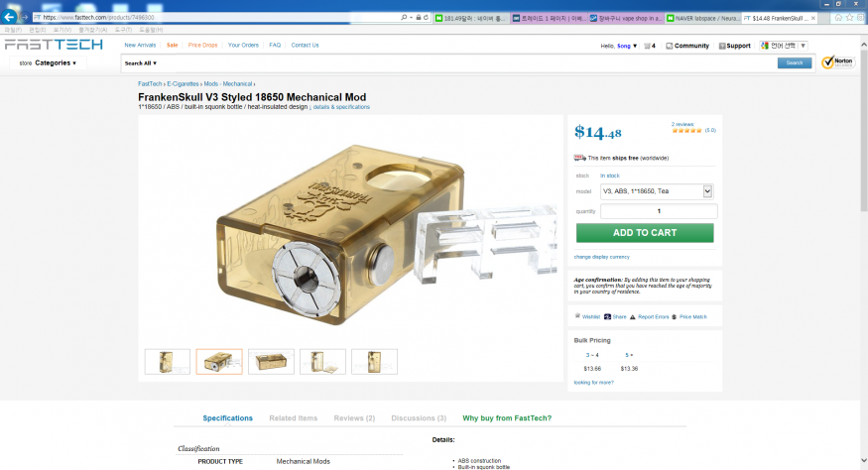Switch to the Related Items tab

(294, 418)
